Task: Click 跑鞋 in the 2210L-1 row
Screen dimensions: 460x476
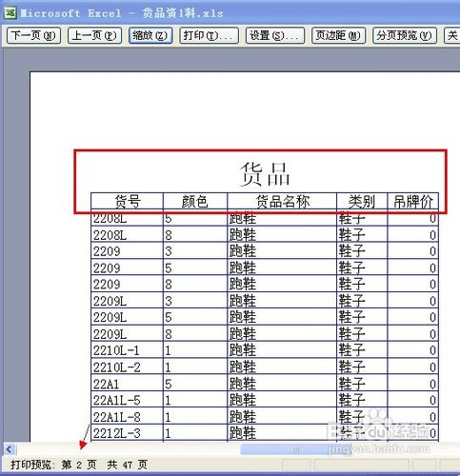Action: coord(243,350)
